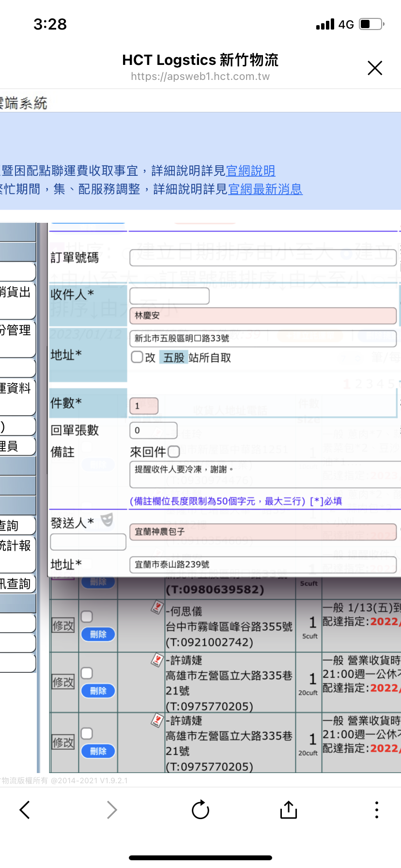Image resolution: width=401 pixels, height=868 pixels.
Task: Click document icon beside first 許靖婕 row
Action: click(157, 659)
